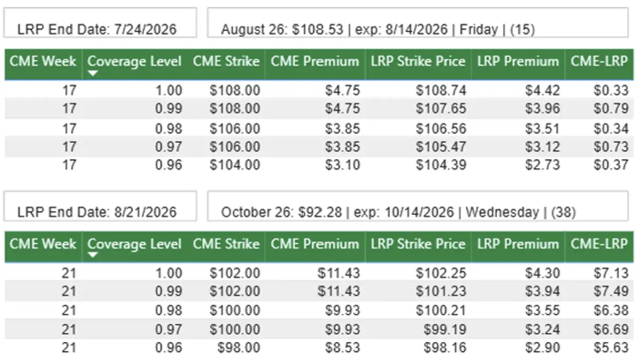This screenshot has height=364, width=639.
Task: Click the LRP End Date 8/21/2026 box
Action: (100, 206)
